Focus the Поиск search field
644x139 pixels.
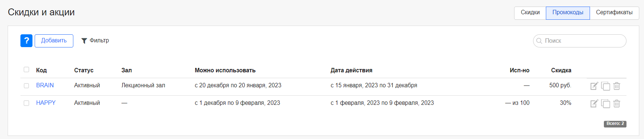point(580,41)
